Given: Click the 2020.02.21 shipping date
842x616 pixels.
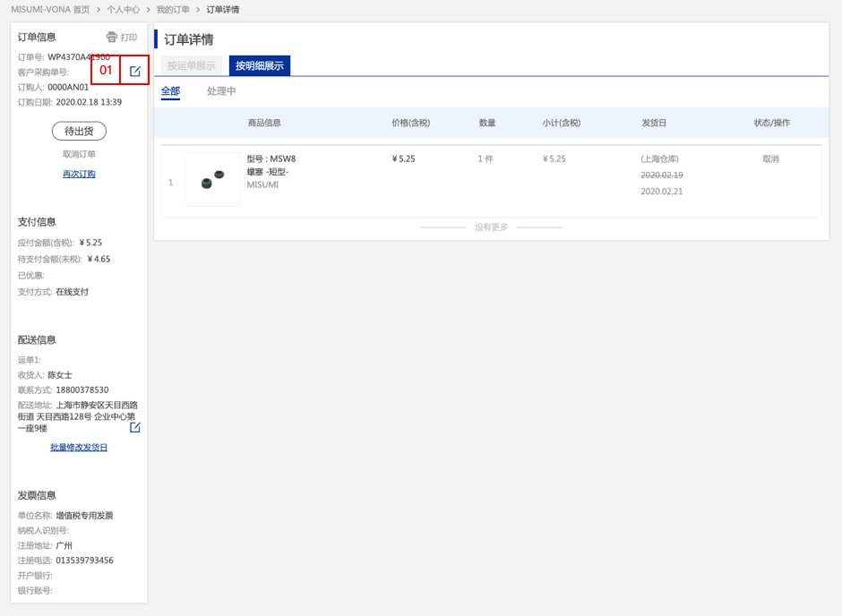Looking at the screenshot, I should click(x=661, y=191).
